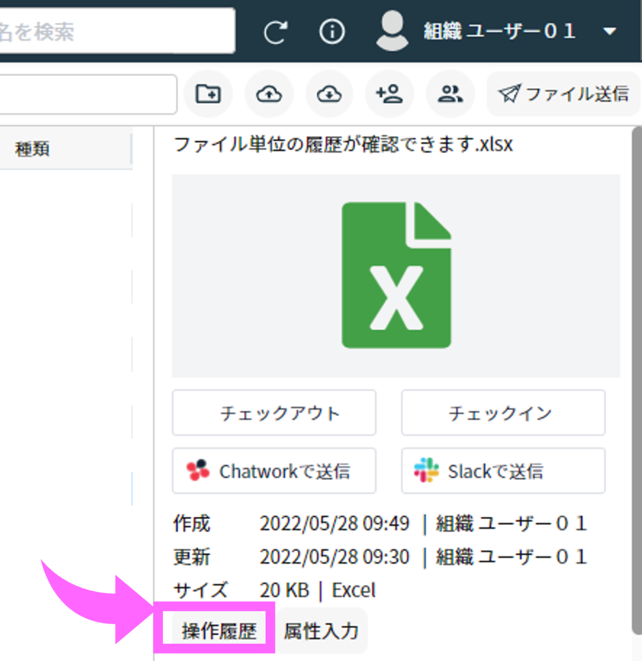Image resolution: width=642 pixels, height=672 pixels.
Task: Expand the 組織ユーザー01 account dropdown arrow
Action: tap(609, 31)
